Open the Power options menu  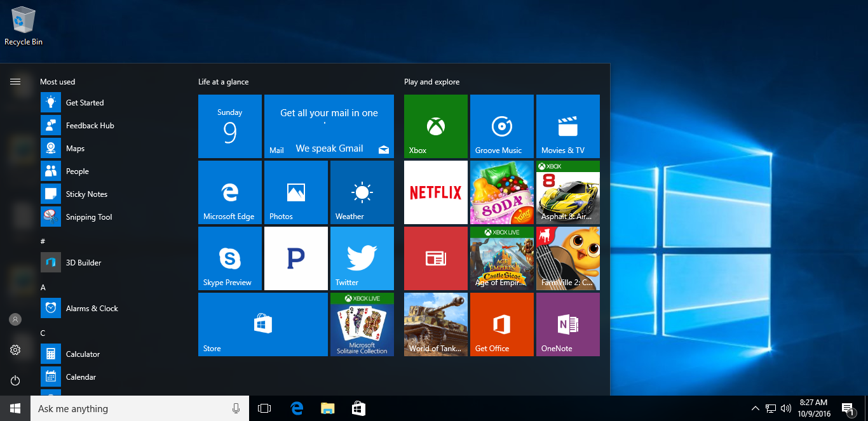15,380
